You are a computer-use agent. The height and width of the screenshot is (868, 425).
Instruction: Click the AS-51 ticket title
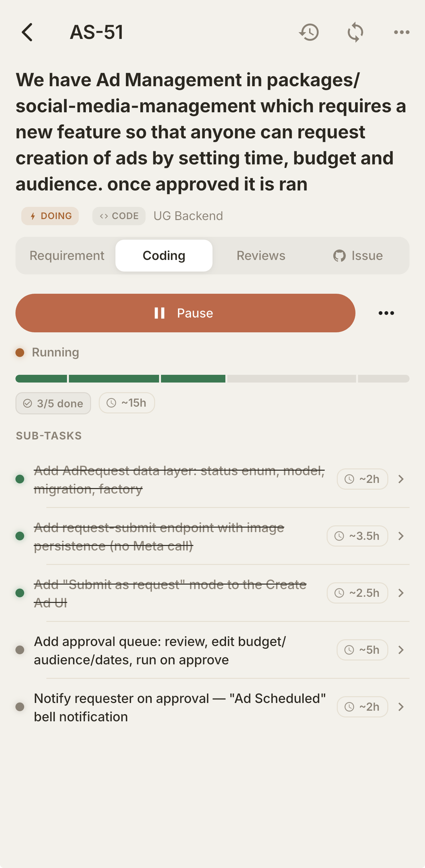pyautogui.click(x=97, y=32)
